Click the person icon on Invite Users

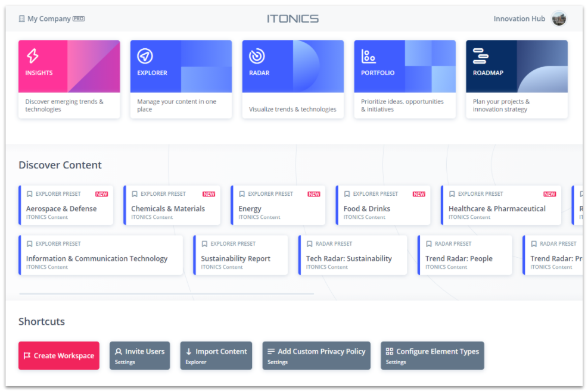click(119, 351)
